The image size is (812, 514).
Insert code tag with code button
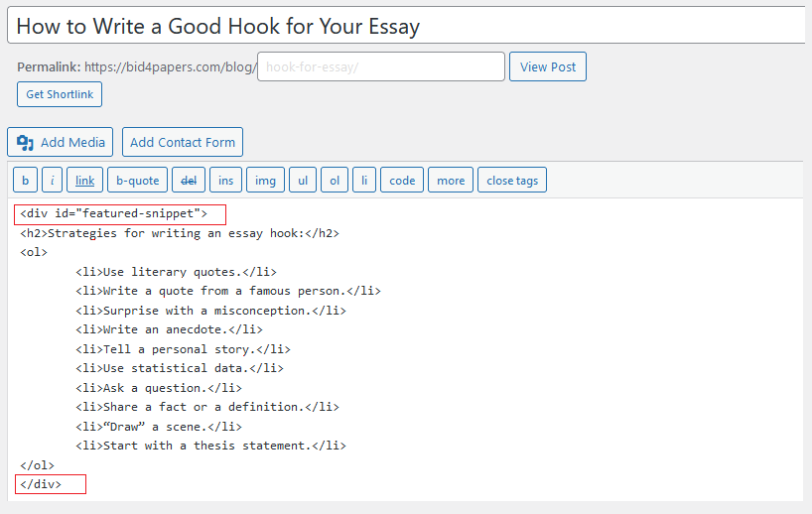[402, 181]
